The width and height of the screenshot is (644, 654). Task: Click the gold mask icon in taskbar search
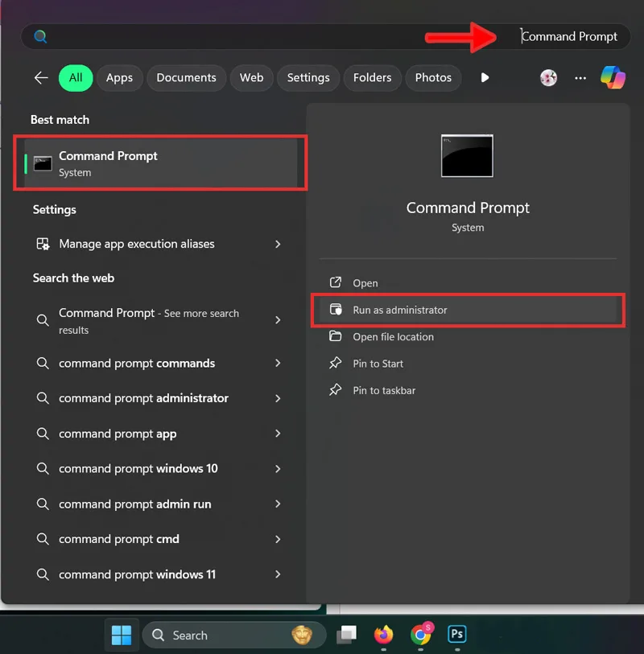[x=302, y=635]
